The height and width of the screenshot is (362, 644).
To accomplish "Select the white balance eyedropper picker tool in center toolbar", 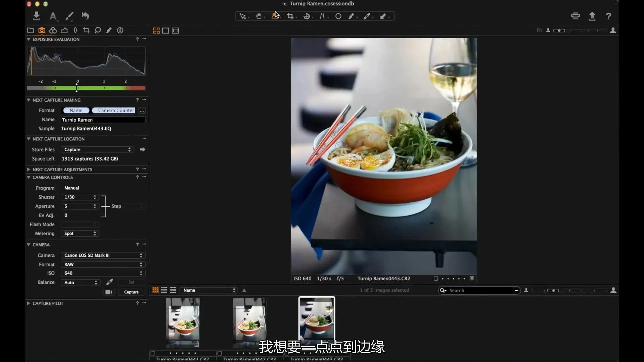I will [x=367, y=16].
